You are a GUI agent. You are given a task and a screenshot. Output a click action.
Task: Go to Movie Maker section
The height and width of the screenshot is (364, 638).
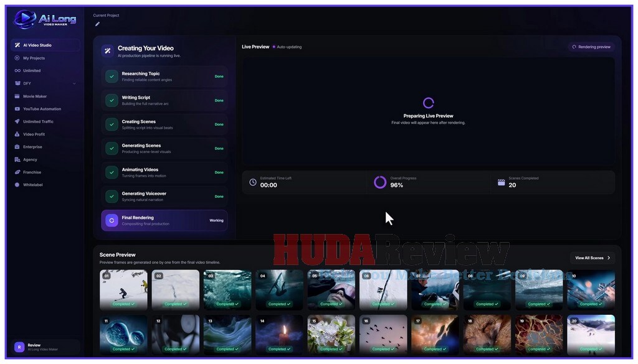click(x=45, y=96)
